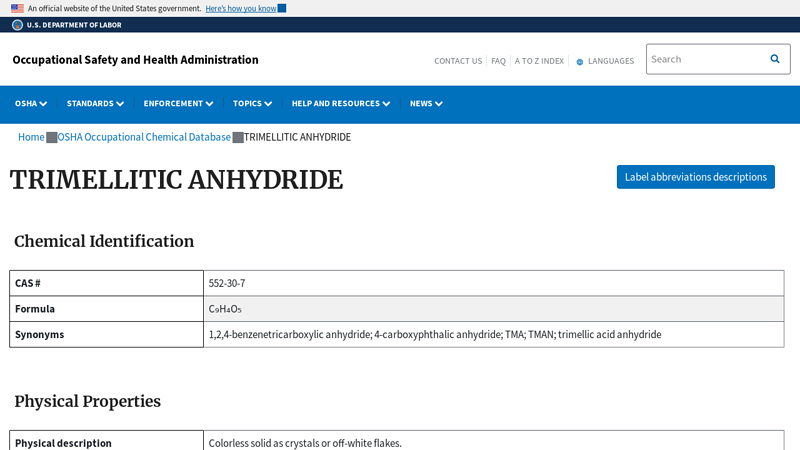Click TRIMELLITIC ANHYDRIDE breadcrumb text
The height and width of the screenshot is (450, 800).
point(297,137)
